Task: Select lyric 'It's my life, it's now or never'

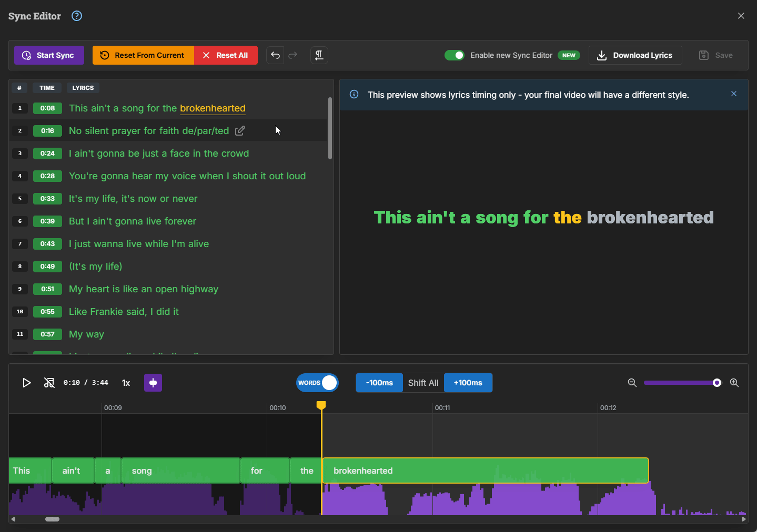Action: (133, 198)
